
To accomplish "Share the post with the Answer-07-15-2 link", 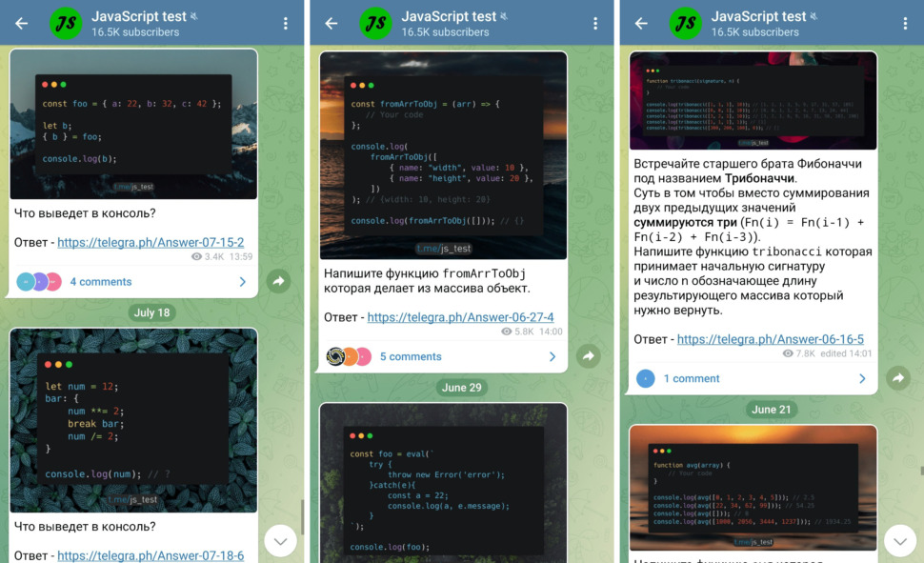I will (278, 281).
